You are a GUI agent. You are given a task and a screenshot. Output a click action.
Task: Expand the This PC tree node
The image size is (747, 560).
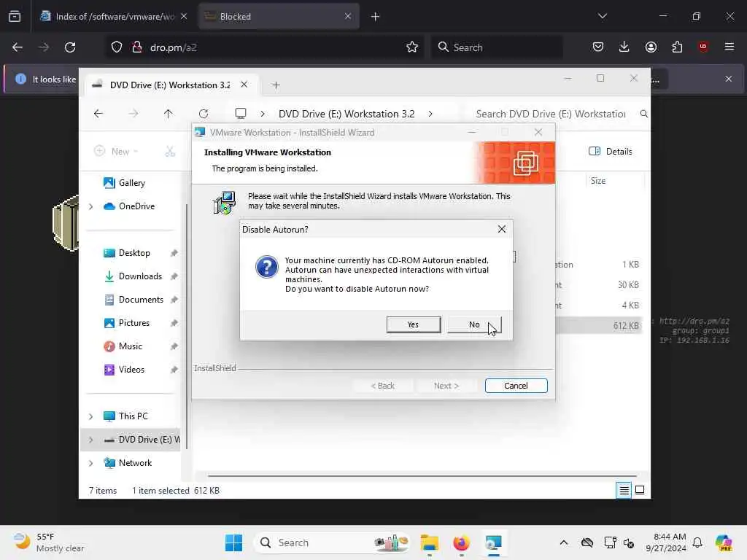pyautogui.click(x=91, y=416)
